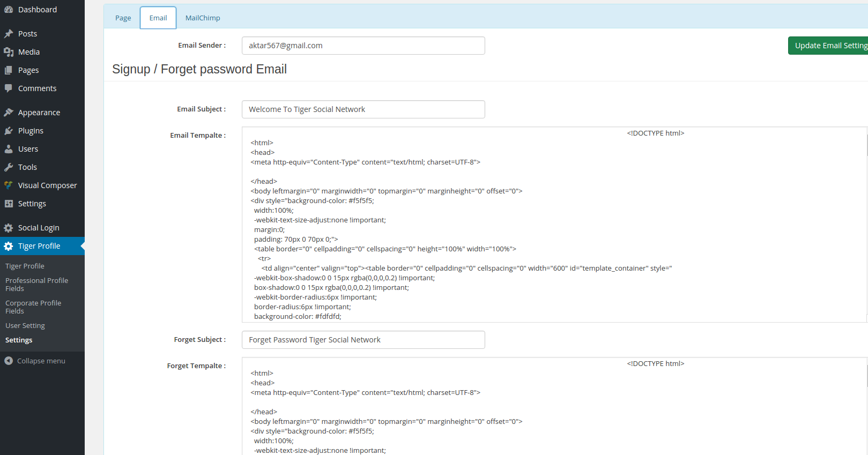Click the Media library icon

9,52
